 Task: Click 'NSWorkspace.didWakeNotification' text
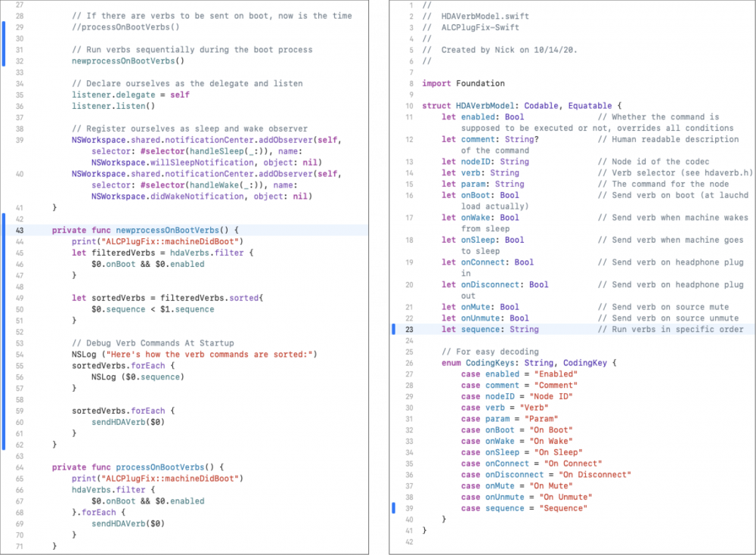point(167,197)
